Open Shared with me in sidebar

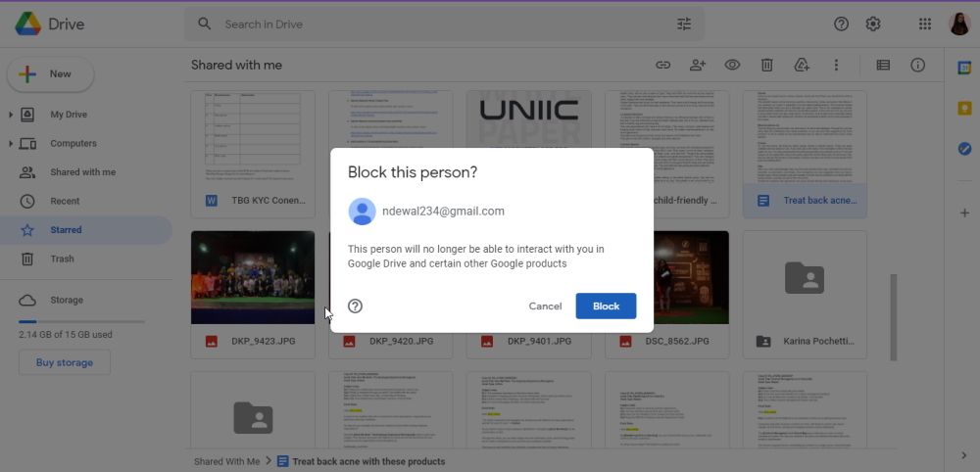tap(82, 172)
